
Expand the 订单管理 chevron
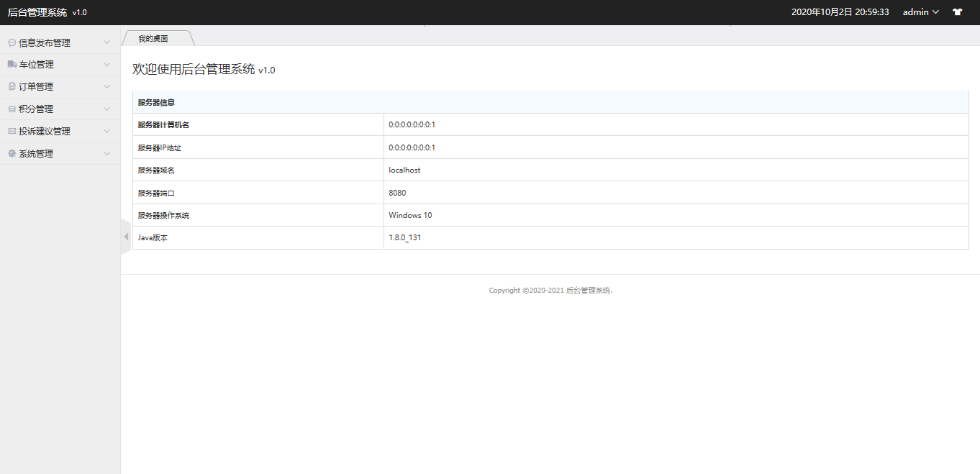[107, 87]
